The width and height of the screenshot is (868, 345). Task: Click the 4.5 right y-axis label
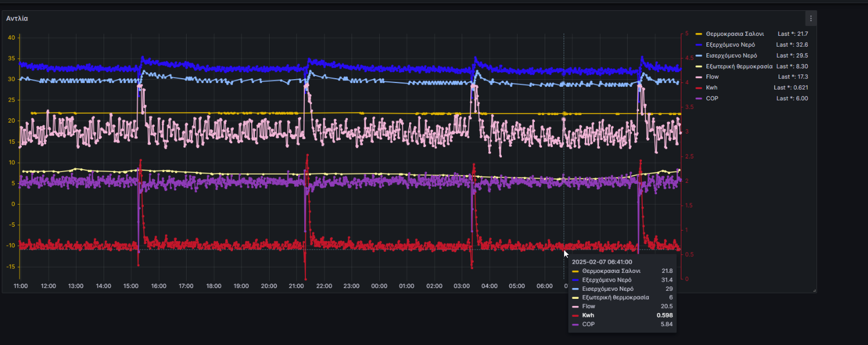click(689, 58)
